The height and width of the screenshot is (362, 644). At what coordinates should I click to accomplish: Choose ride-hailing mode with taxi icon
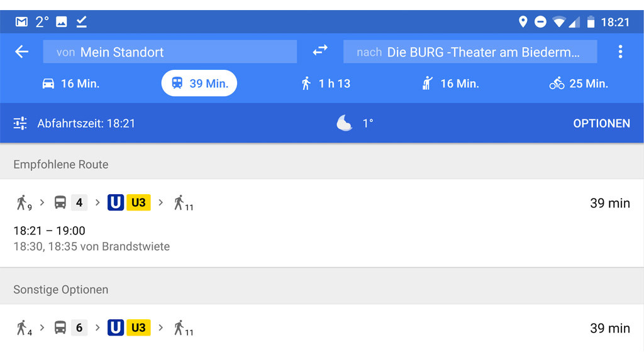click(x=450, y=84)
